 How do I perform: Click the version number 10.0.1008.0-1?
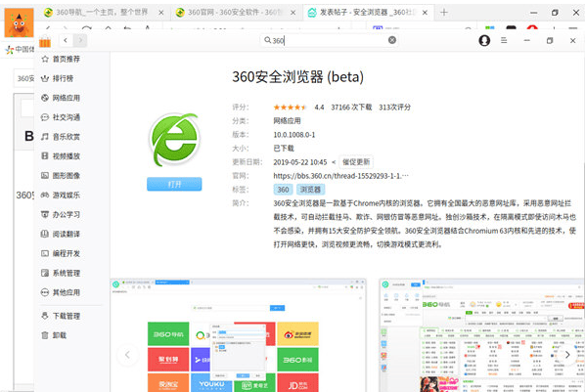pos(294,135)
